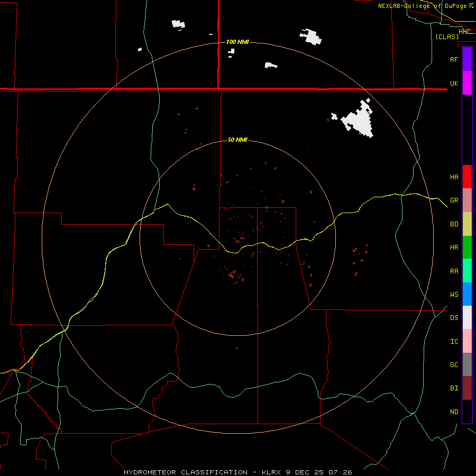Click the "UK" legend label

(x=454, y=83)
